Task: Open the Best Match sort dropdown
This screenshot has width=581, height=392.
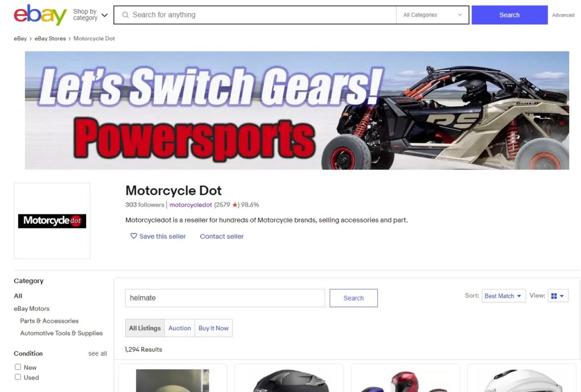Action: (503, 296)
